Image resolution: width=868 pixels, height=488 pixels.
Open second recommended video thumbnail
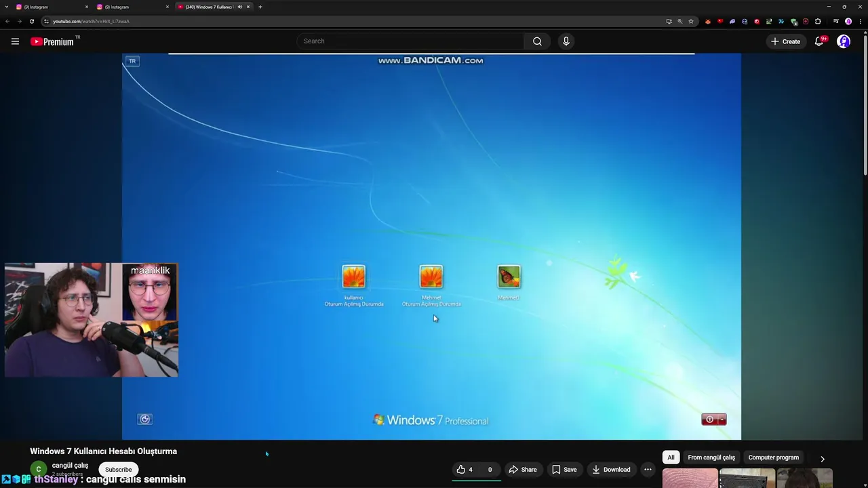[747, 479]
